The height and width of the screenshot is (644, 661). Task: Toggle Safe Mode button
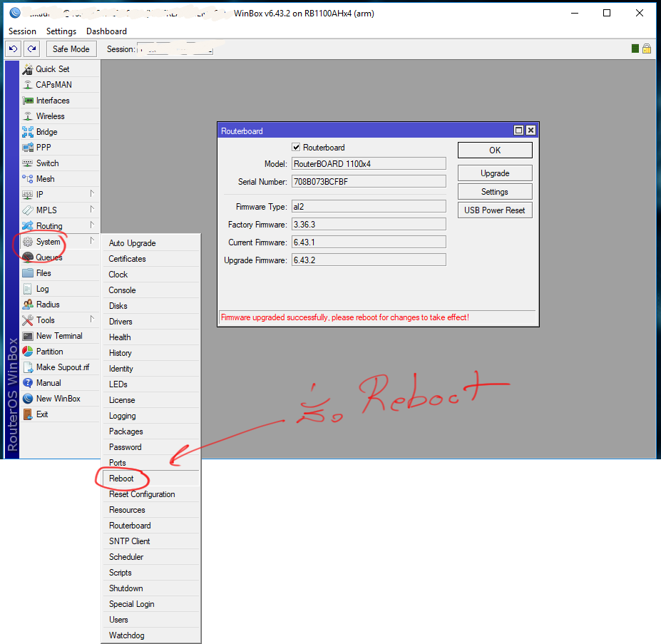(x=71, y=49)
